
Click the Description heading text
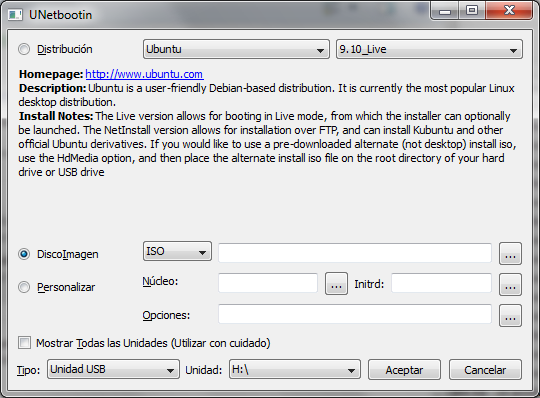pos(52,88)
